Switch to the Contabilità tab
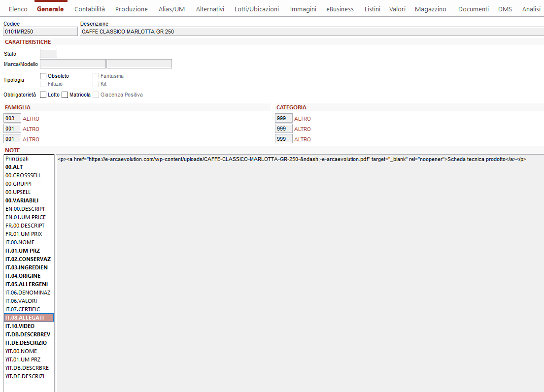544x392 pixels. click(90, 9)
